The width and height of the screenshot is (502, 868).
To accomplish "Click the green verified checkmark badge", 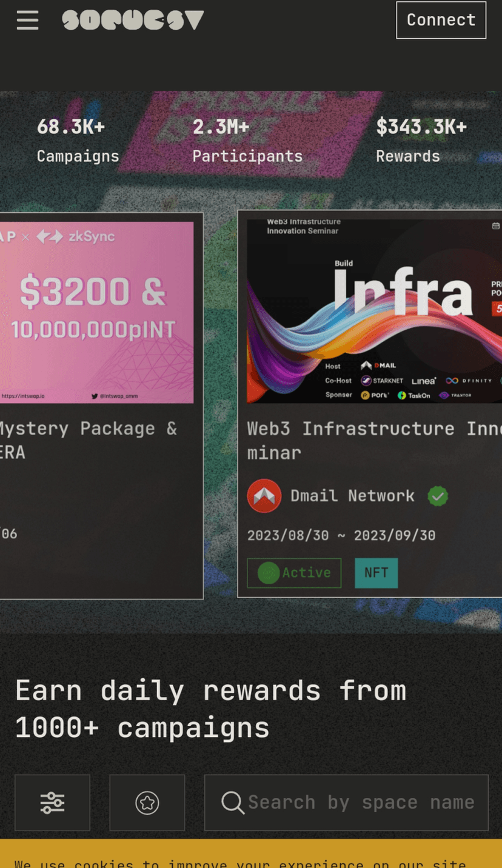I will pos(438,496).
